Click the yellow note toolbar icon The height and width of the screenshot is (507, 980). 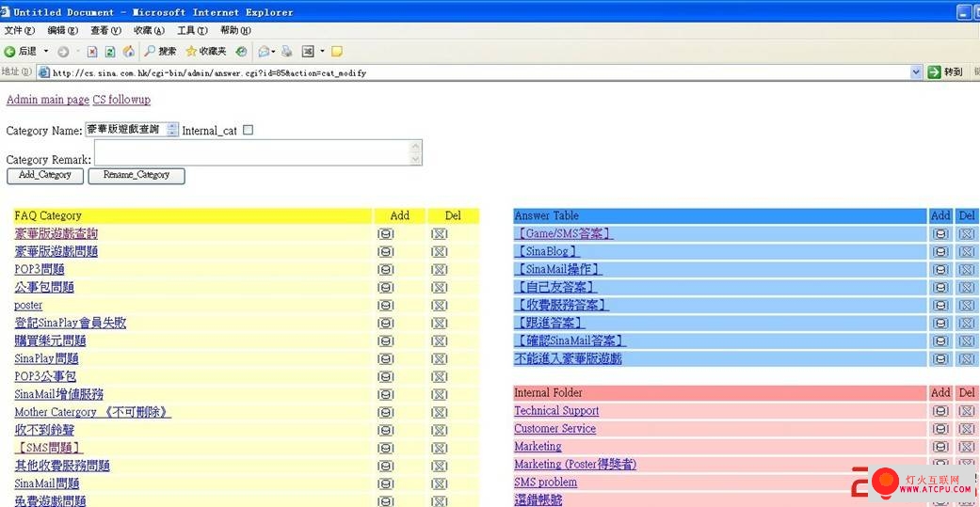click(x=337, y=51)
